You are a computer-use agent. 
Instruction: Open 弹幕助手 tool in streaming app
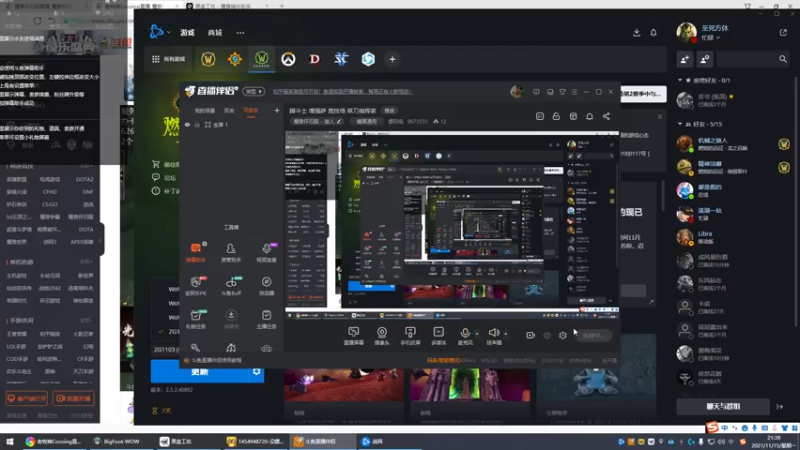196,252
